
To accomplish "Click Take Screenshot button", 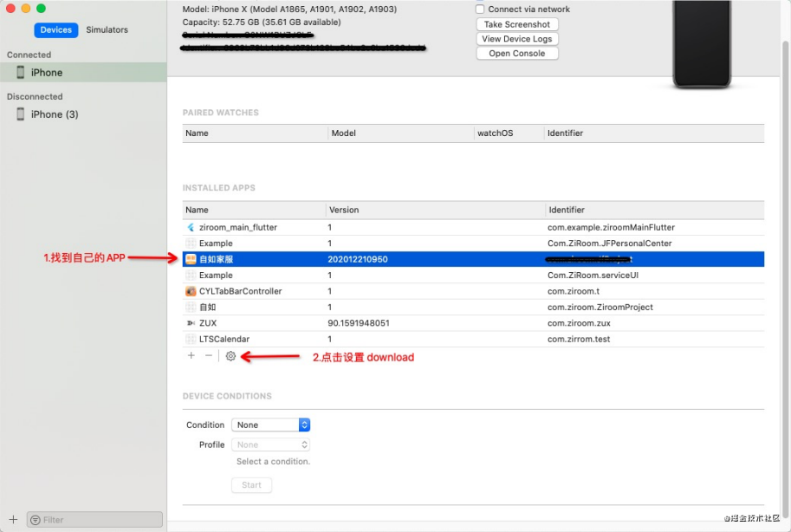I will coord(517,24).
